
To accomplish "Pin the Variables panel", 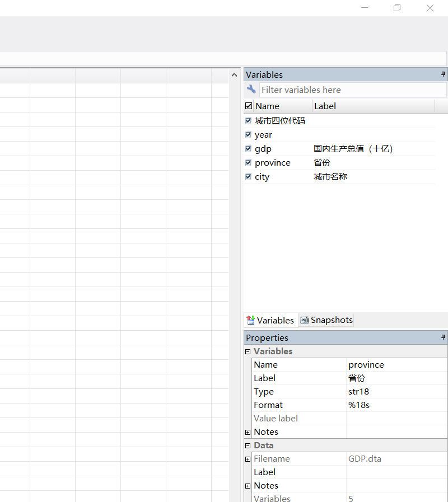I will pyautogui.click(x=443, y=74).
